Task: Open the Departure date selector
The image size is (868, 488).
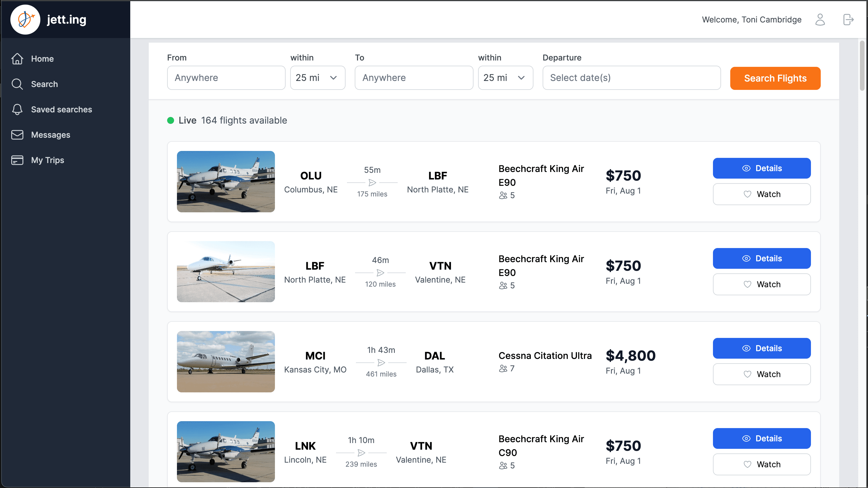Action: (631, 78)
